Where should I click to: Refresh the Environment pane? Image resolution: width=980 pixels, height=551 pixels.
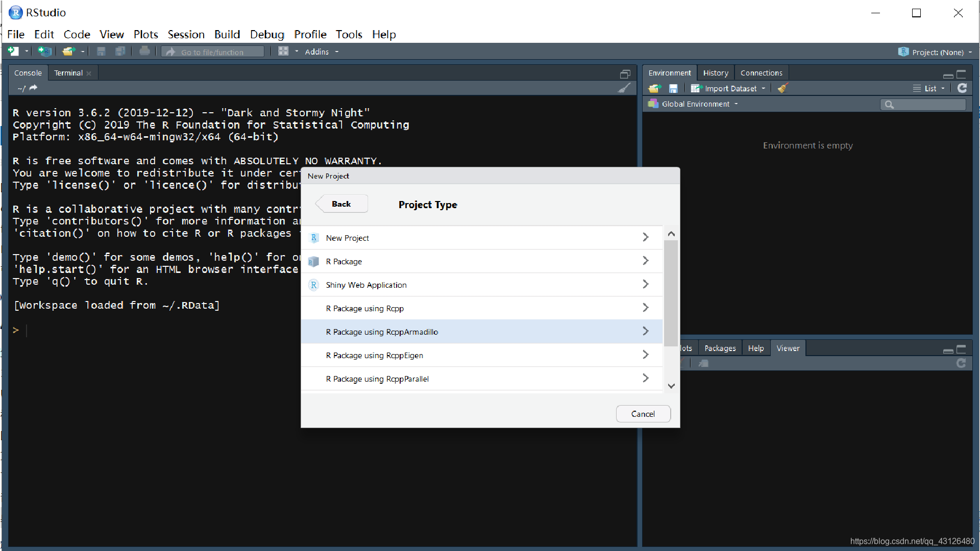click(x=962, y=88)
